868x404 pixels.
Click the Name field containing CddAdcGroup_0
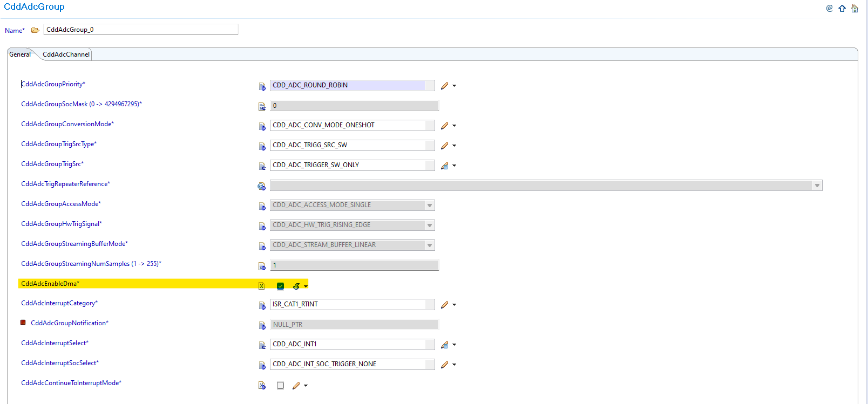point(141,30)
